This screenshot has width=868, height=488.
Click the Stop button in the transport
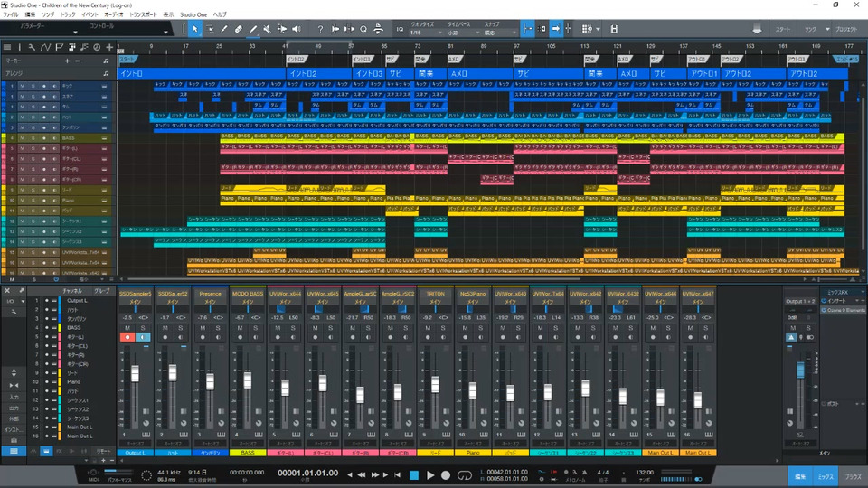click(413, 474)
